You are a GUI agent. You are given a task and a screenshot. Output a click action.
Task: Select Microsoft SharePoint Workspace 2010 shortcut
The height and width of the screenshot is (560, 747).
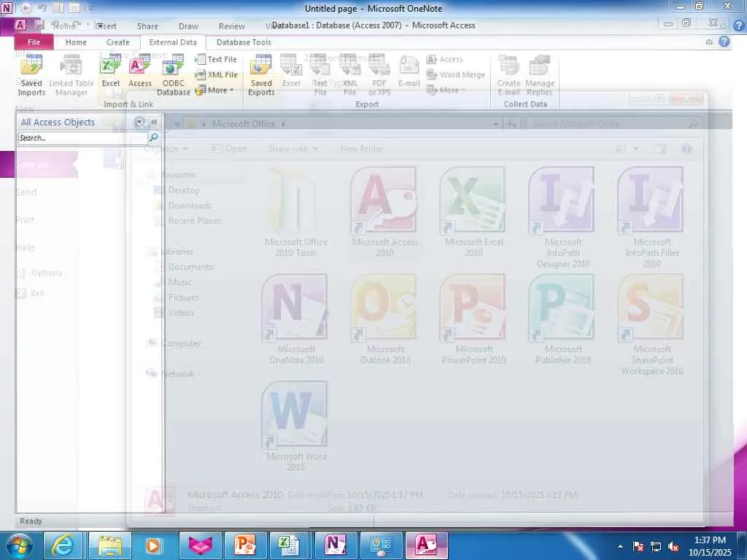[651, 324]
